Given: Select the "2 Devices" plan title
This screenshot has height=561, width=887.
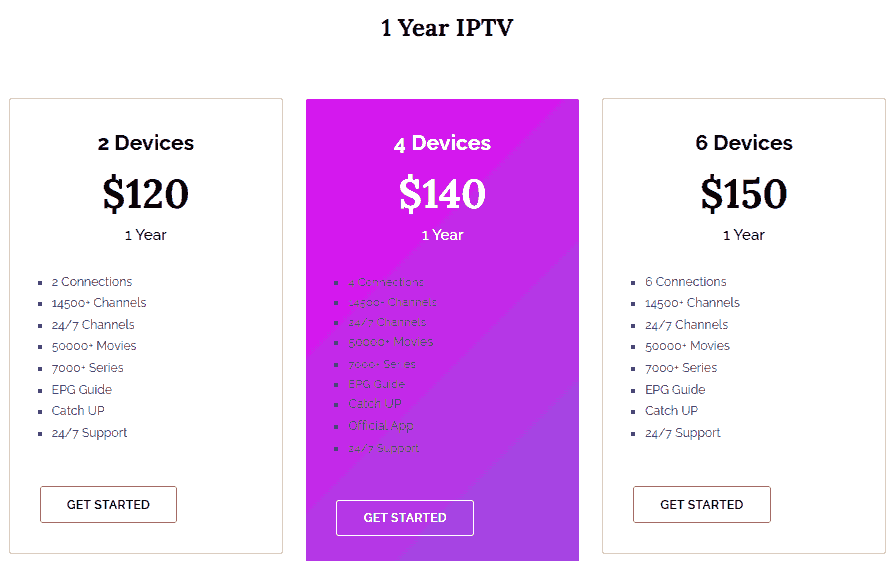Looking at the screenshot, I should click(x=146, y=143).
